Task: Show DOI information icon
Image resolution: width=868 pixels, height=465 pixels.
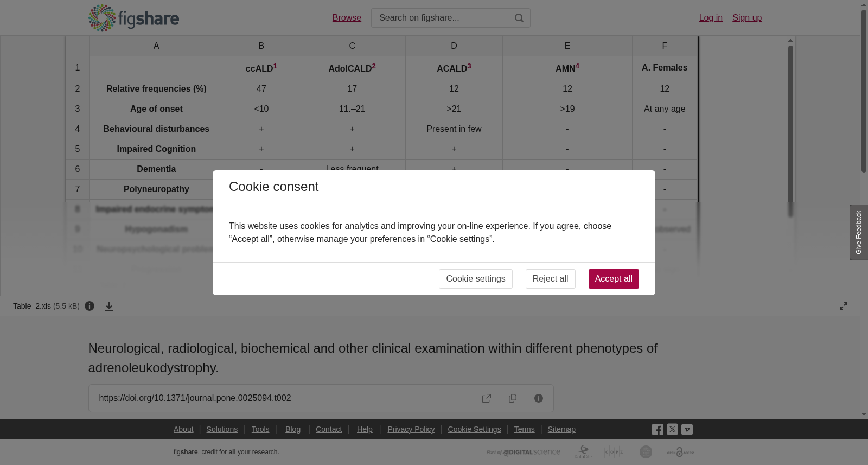Action: pyautogui.click(x=539, y=398)
